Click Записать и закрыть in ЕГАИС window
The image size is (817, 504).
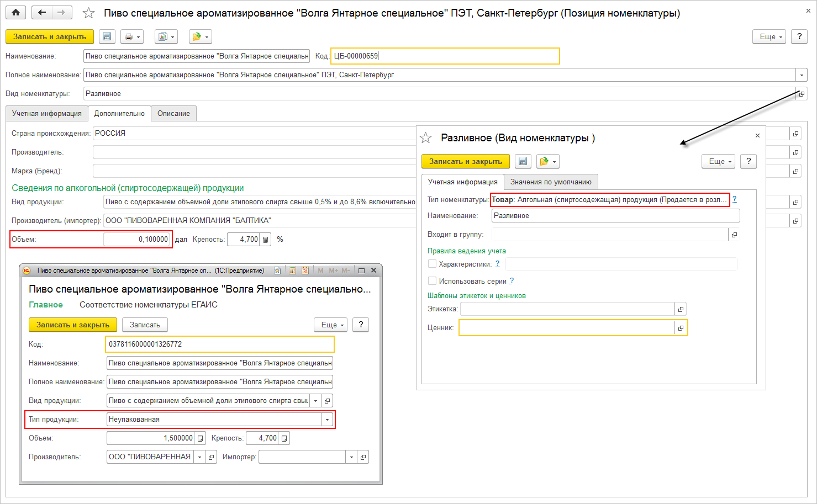[73, 325]
